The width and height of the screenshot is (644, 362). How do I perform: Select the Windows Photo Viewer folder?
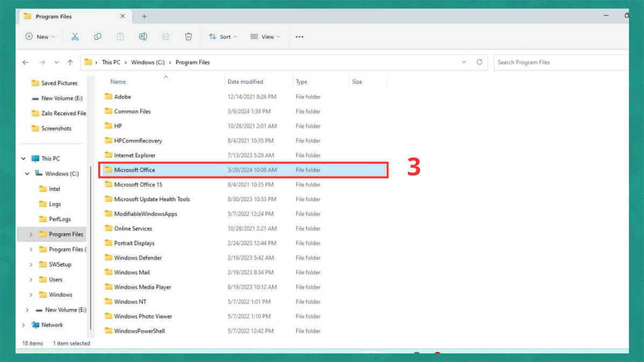143,316
